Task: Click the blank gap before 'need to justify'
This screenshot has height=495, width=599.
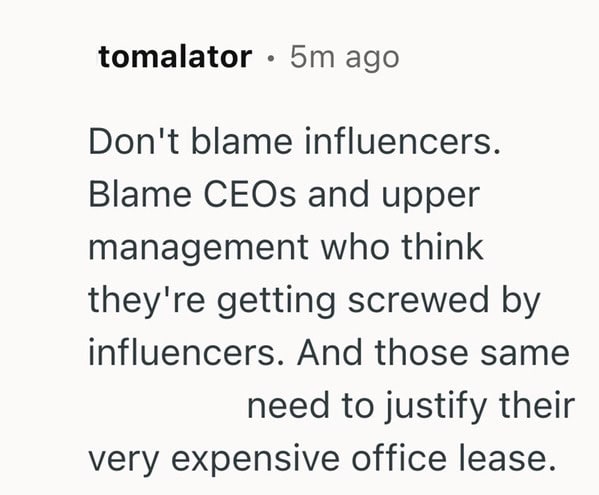Action: [167, 405]
